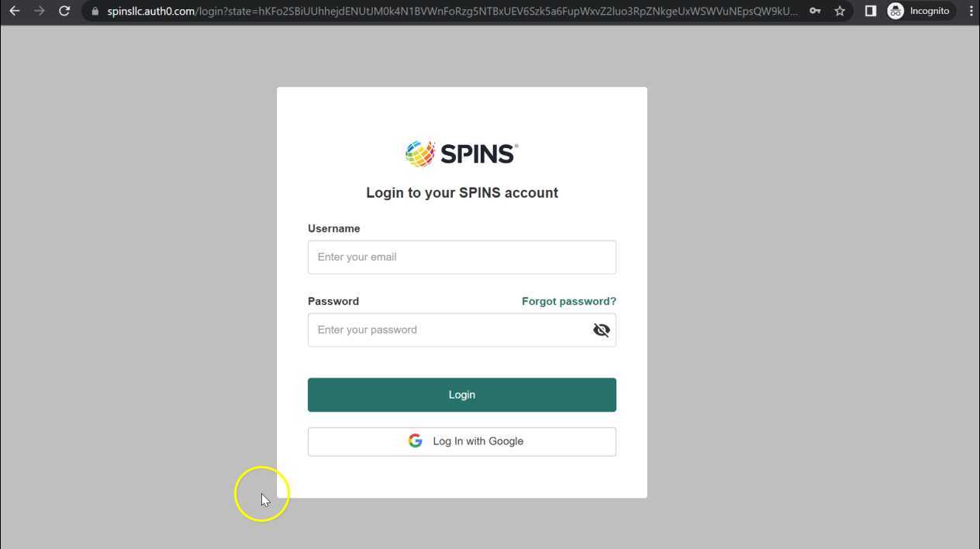Focus the 'Enter your password' field
The image size is (980, 549).
pyautogui.click(x=448, y=330)
